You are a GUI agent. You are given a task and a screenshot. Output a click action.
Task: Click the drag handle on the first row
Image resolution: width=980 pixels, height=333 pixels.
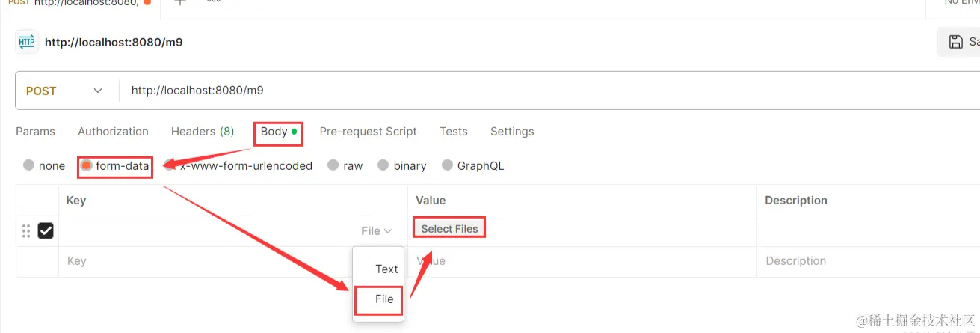(x=26, y=231)
